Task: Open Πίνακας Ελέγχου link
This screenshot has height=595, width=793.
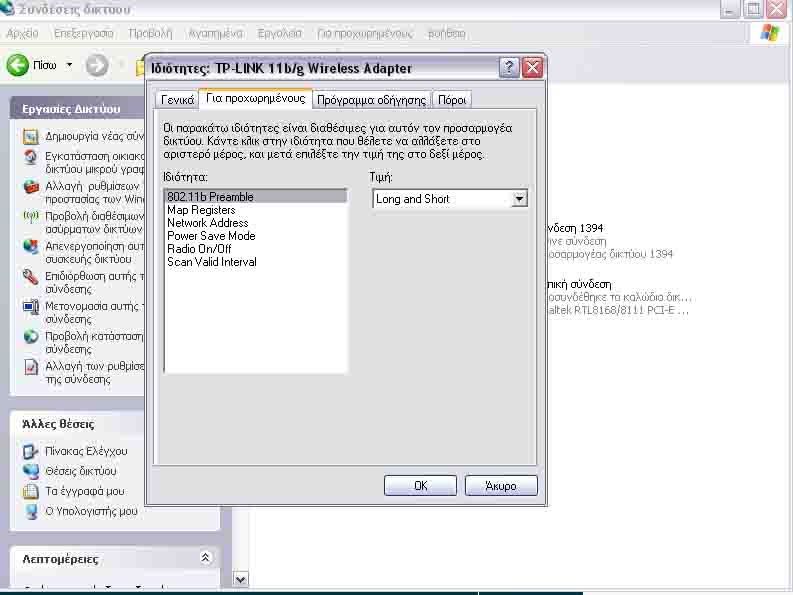Action: [x=86, y=451]
